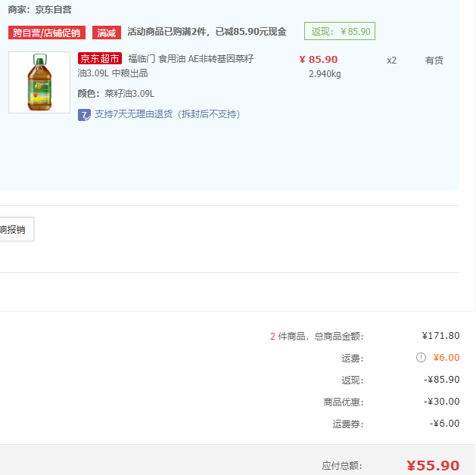The width and height of the screenshot is (476, 475).
Task: Click the x2 quantity indicator
Action: 391,61
